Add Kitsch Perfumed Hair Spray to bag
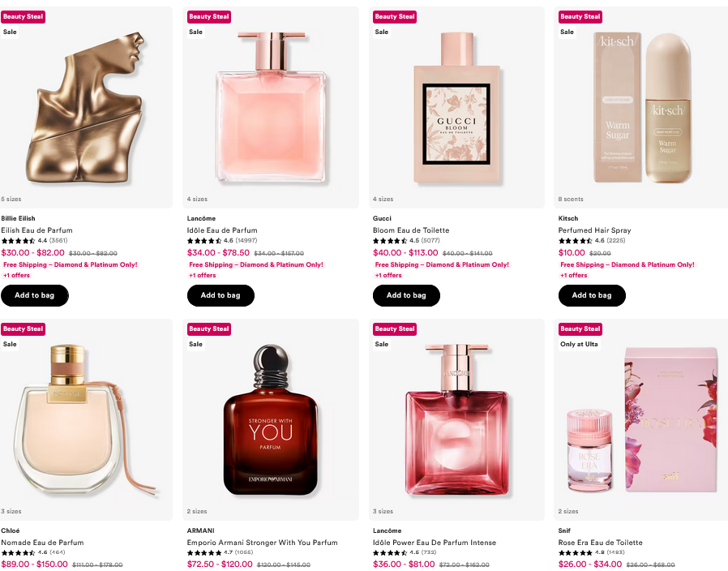This screenshot has height=571, width=728. [x=592, y=295]
